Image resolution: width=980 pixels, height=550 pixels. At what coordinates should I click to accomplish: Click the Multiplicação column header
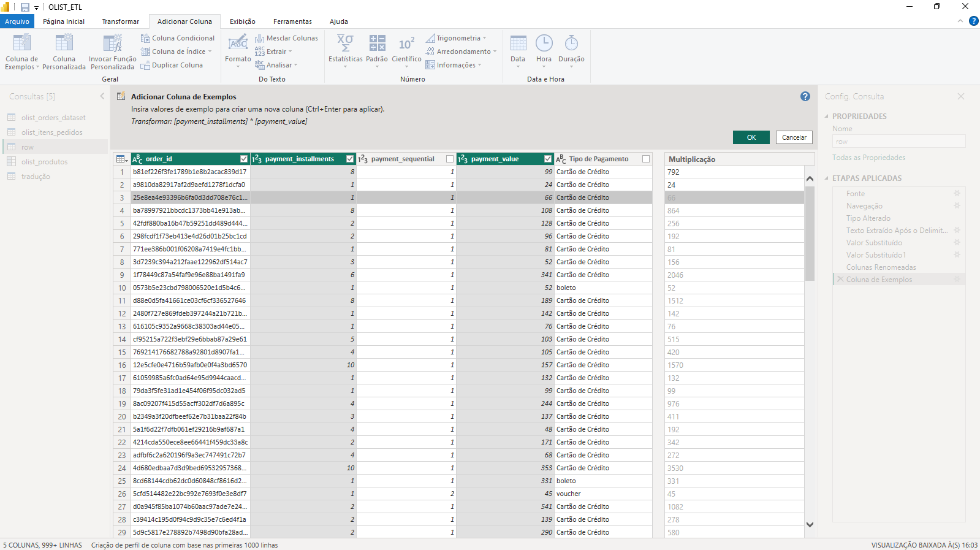[x=739, y=159]
